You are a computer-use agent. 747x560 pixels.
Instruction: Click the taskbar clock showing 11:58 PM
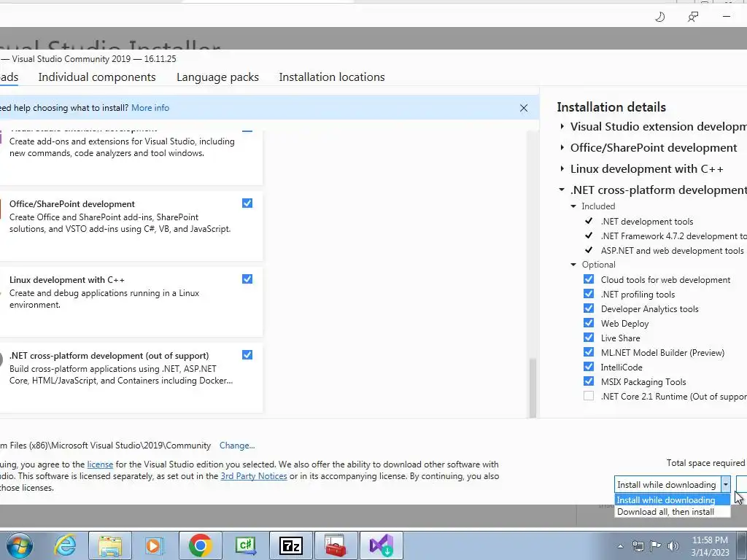[710, 546]
